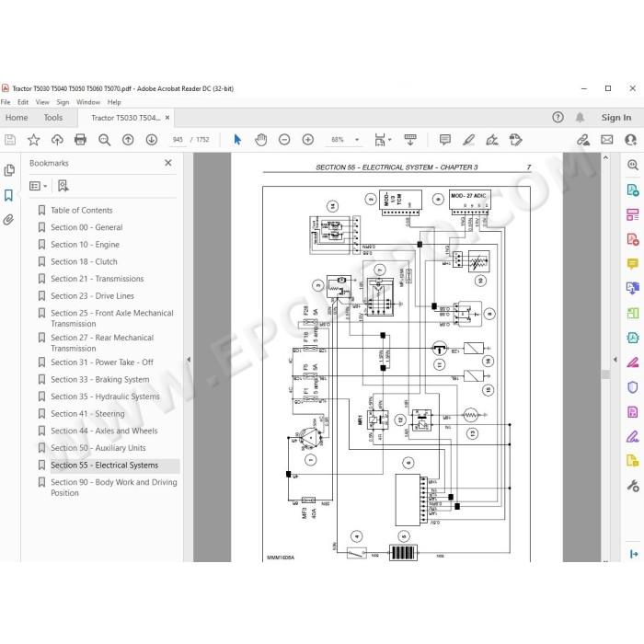Toggle the page thumbnails panel icon
Viewport: 644px width, 644px height.
coord(9,170)
